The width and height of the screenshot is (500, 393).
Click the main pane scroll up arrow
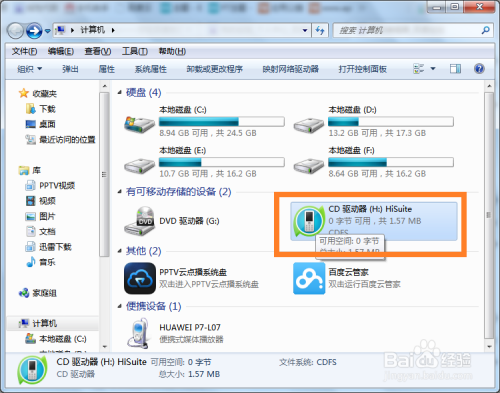pyautogui.click(x=489, y=87)
